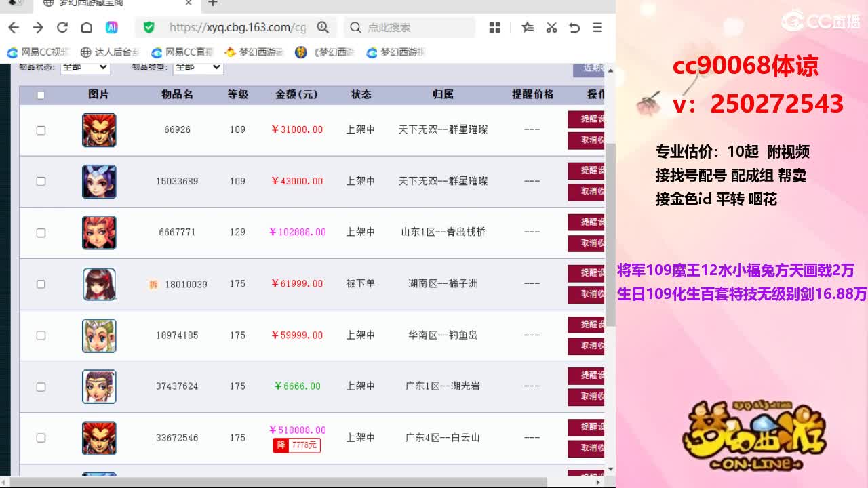Image resolution: width=868 pixels, height=488 pixels.
Task: Click the 金额(元) column header
Action: pos(297,95)
